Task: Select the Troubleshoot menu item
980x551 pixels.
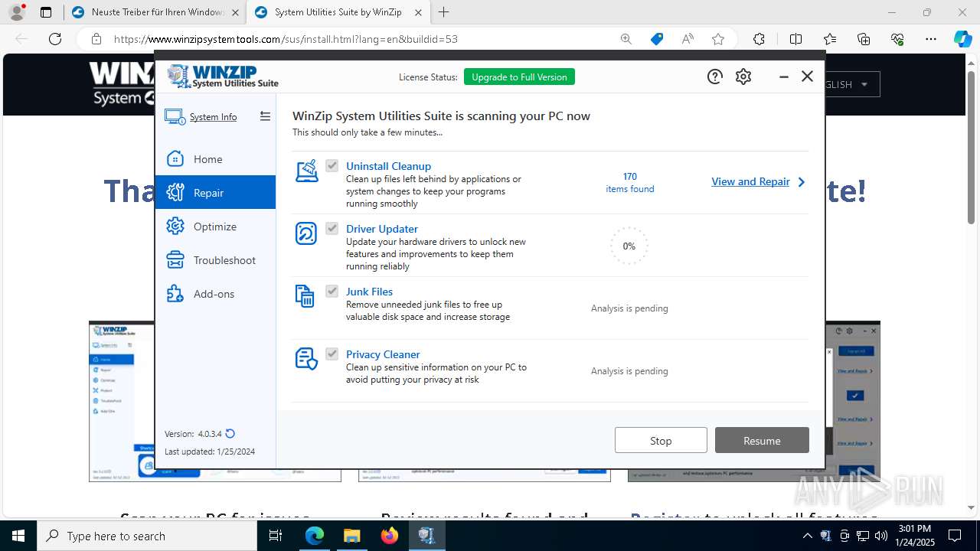Action: point(215,260)
